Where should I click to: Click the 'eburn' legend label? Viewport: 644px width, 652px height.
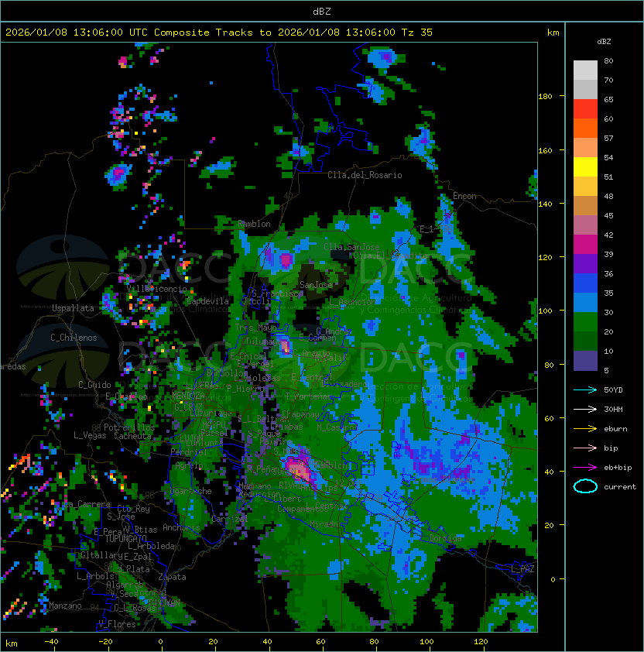615,429
